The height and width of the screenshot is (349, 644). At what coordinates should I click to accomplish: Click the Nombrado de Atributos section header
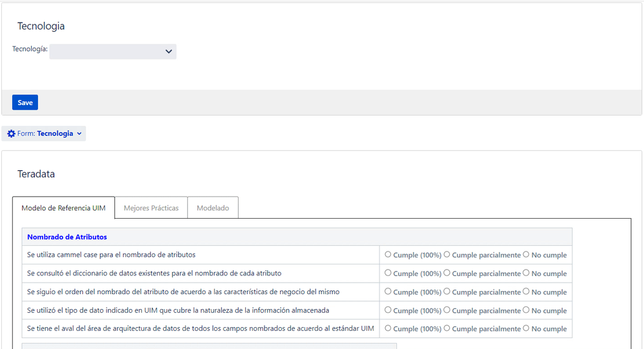point(67,237)
